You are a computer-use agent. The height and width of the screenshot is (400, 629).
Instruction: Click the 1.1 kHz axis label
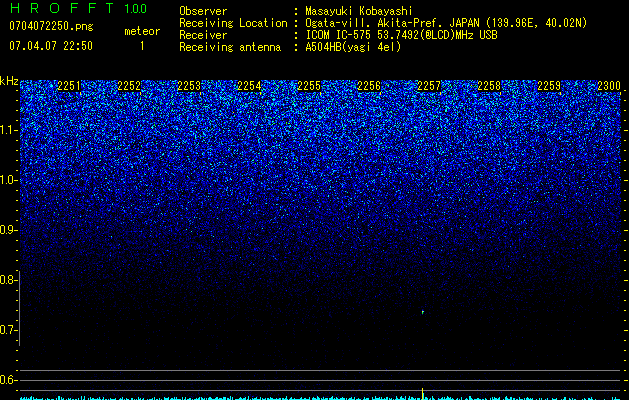pyautogui.click(x=8, y=130)
